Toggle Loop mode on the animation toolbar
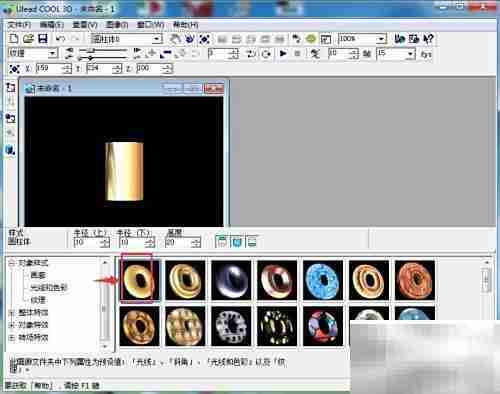The image size is (500, 394). pos(266,53)
